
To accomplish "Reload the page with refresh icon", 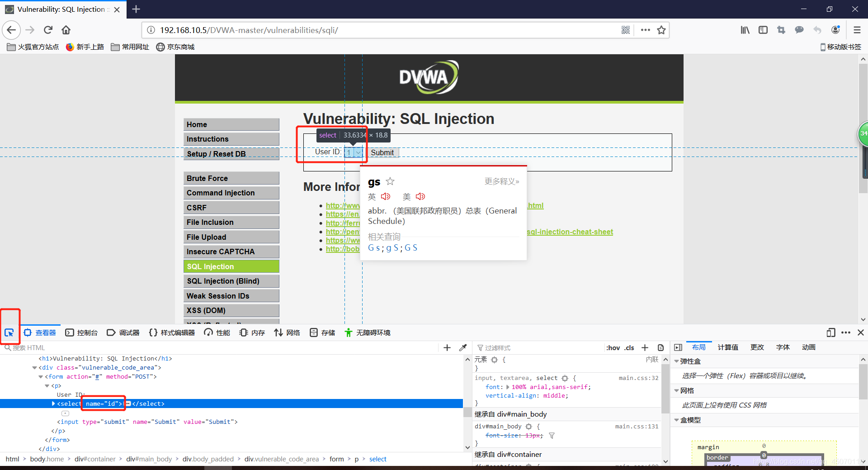I will coord(48,30).
